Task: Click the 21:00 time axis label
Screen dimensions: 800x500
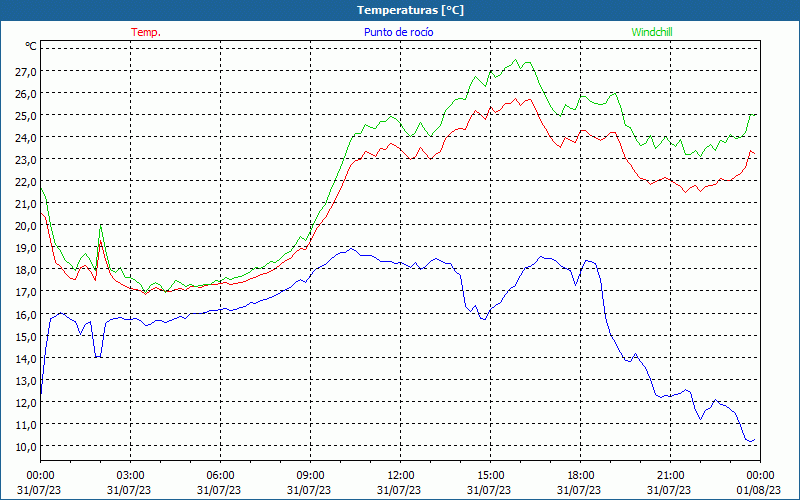Action: tap(670, 476)
